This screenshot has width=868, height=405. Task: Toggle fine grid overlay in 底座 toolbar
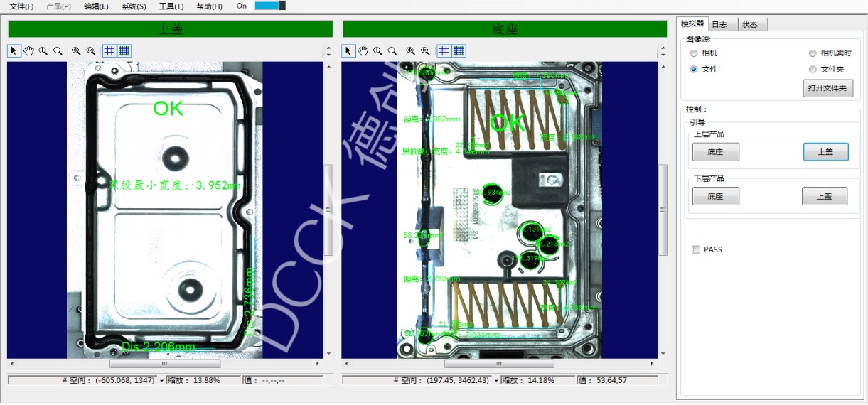(459, 50)
